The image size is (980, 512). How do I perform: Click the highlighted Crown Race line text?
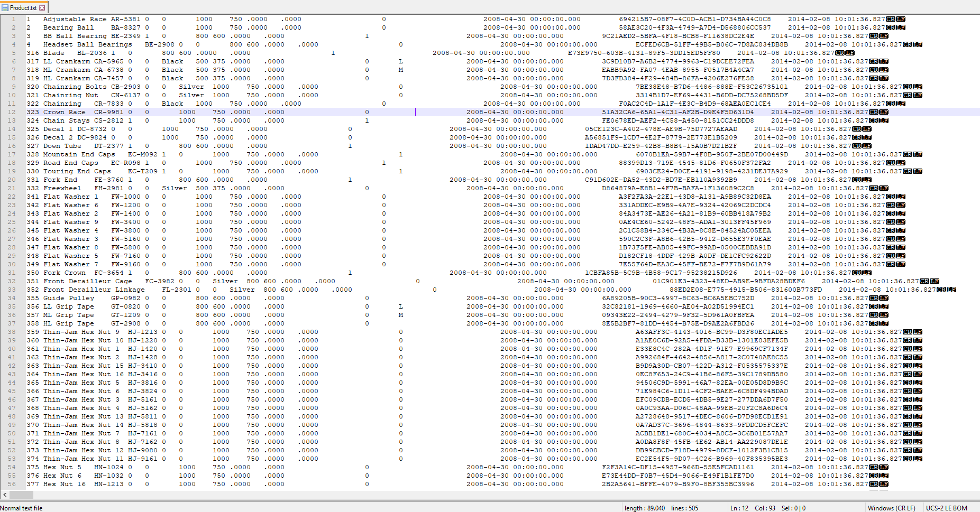pos(65,111)
